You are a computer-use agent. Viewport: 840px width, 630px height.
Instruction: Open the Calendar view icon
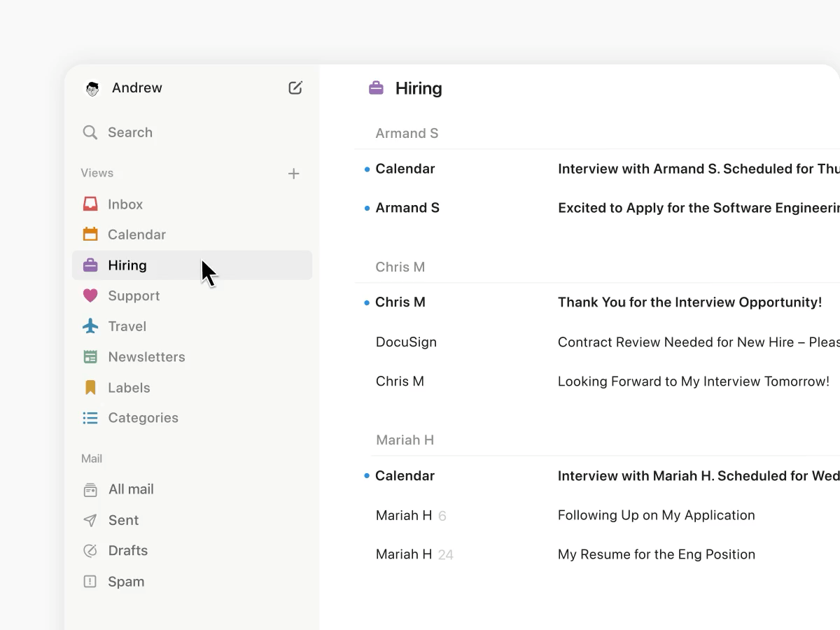[90, 234]
